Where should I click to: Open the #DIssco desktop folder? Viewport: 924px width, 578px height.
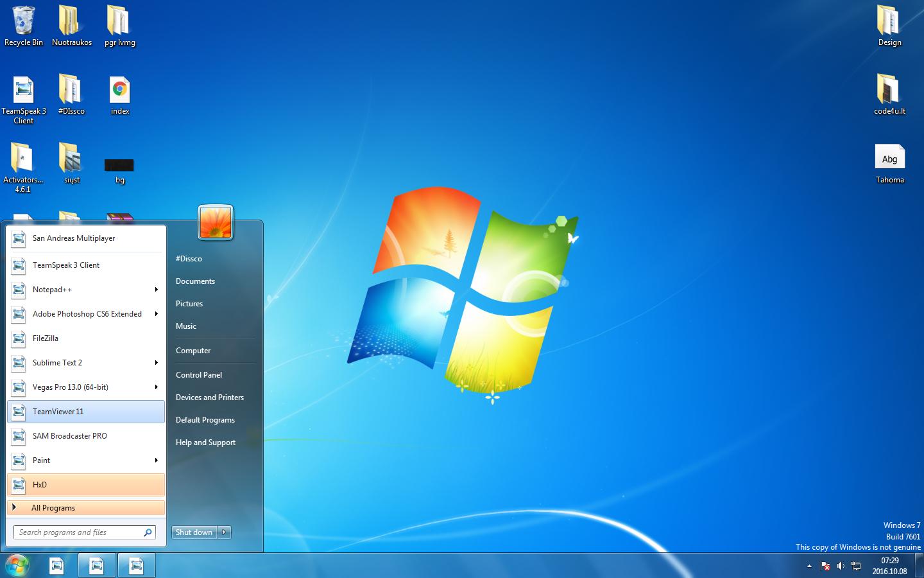coord(71,94)
